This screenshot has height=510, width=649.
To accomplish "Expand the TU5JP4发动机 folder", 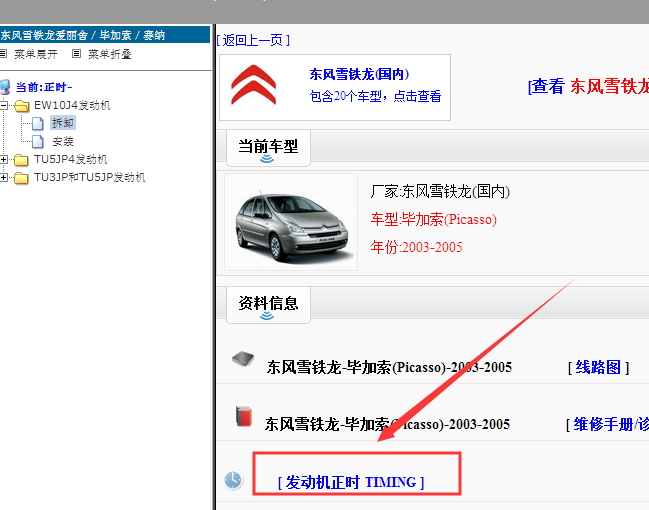I will tap(4, 159).
